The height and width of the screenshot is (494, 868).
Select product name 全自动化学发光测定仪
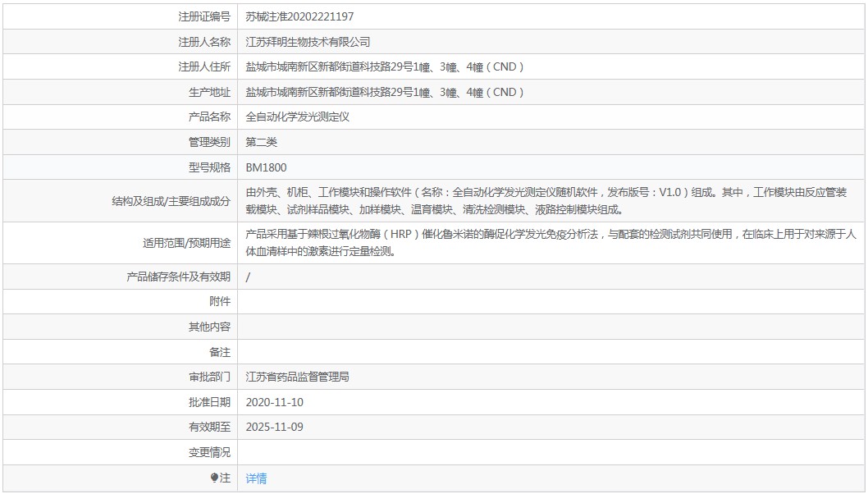point(297,117)
